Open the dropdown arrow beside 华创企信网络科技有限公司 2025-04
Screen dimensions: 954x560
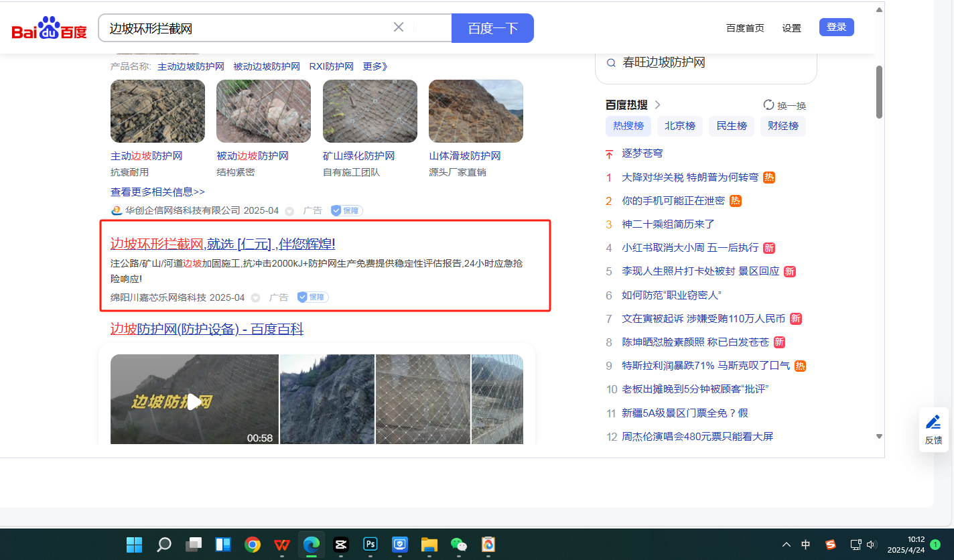[x=289, y=211]
